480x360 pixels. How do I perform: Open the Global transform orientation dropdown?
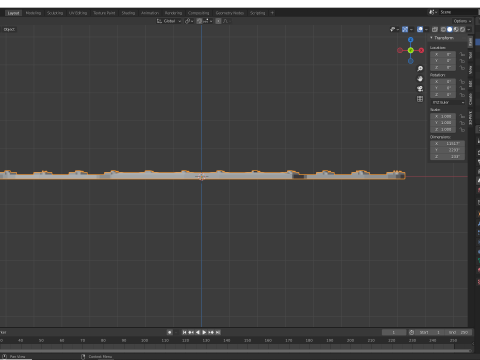pyautogui.click(x=169, y=21)
